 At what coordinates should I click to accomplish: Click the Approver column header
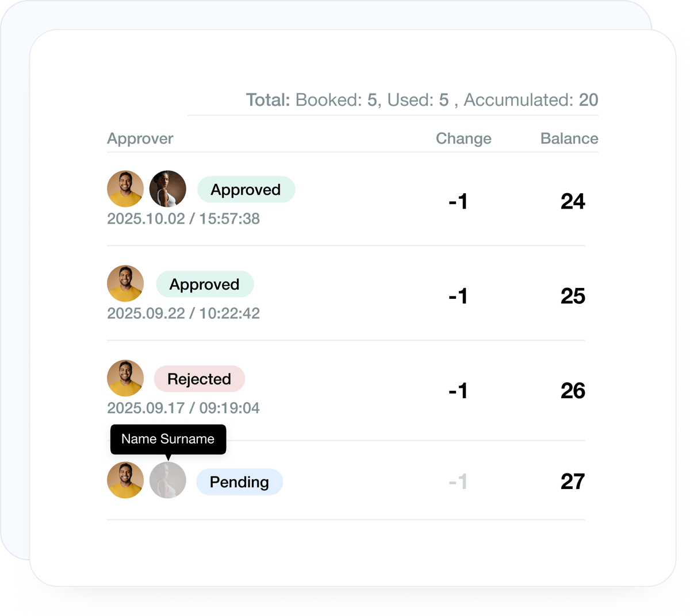point(140,138)
